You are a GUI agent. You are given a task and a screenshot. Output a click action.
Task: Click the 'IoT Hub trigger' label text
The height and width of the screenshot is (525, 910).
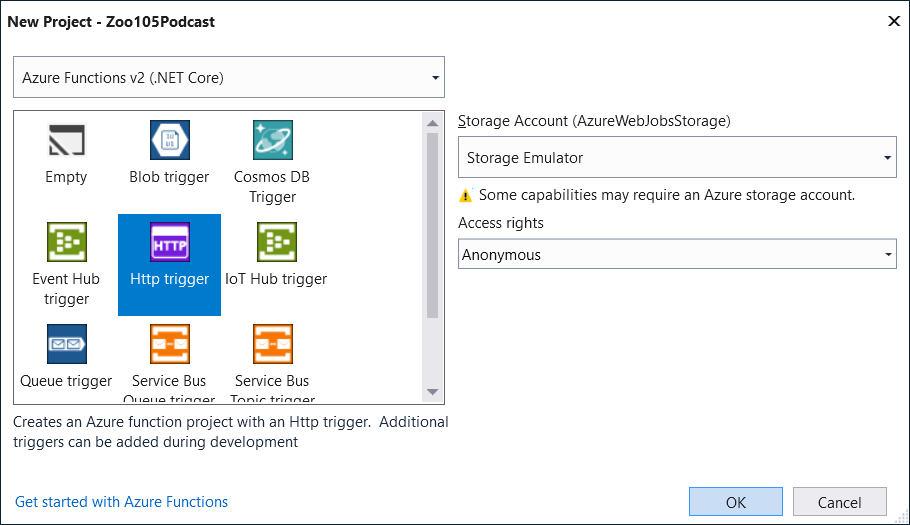(x=276, y=279)
